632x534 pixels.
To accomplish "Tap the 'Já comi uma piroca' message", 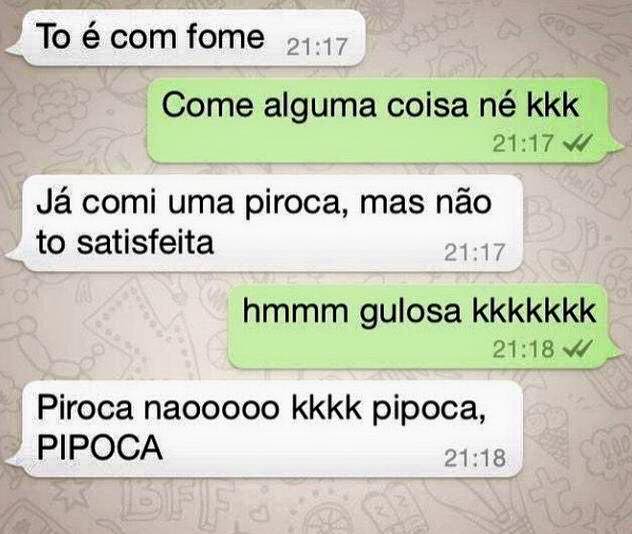I will (x=268, y=223).
